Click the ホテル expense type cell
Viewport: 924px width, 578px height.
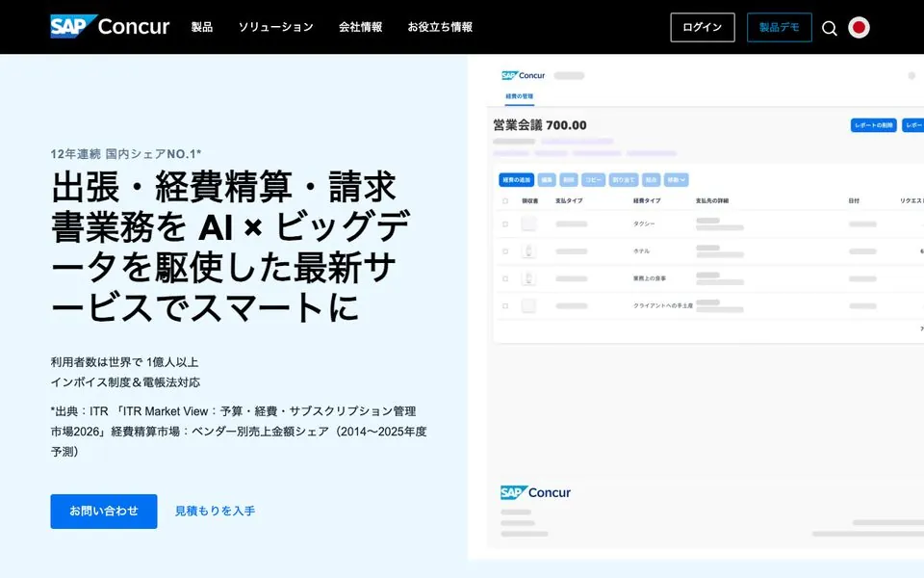point(641,251)
